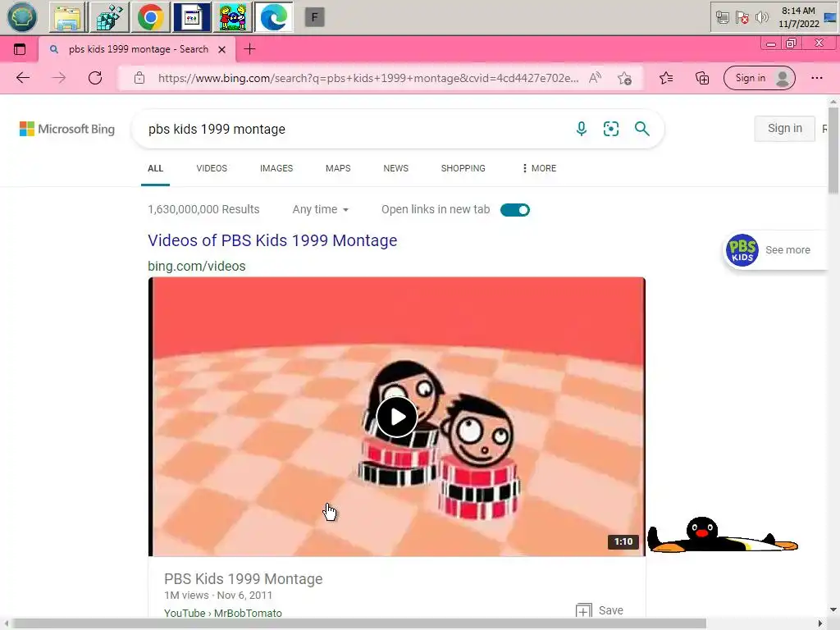The image size is (840, 630).
Task: Open the Collections panel
Action: click(702, 78)
